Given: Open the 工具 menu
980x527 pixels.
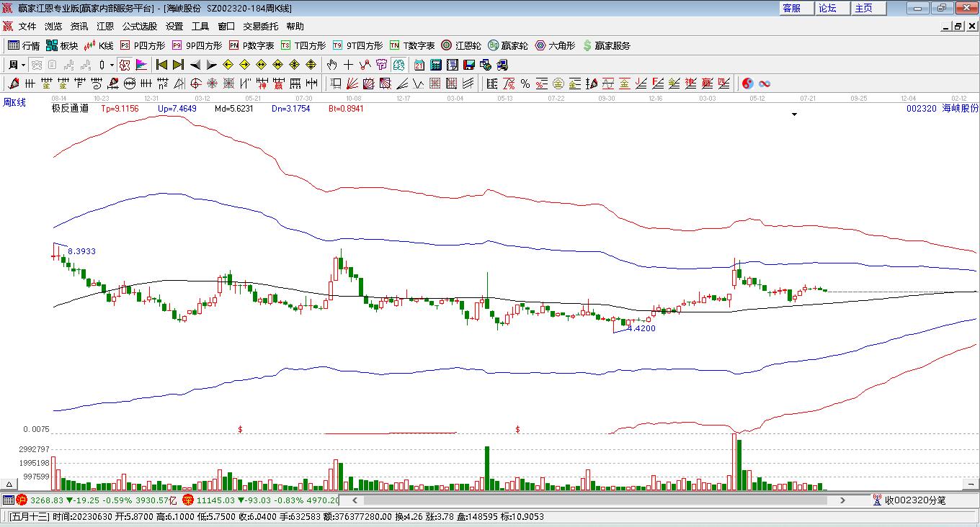Looking at the screenshot, I should tap(200, 27).
